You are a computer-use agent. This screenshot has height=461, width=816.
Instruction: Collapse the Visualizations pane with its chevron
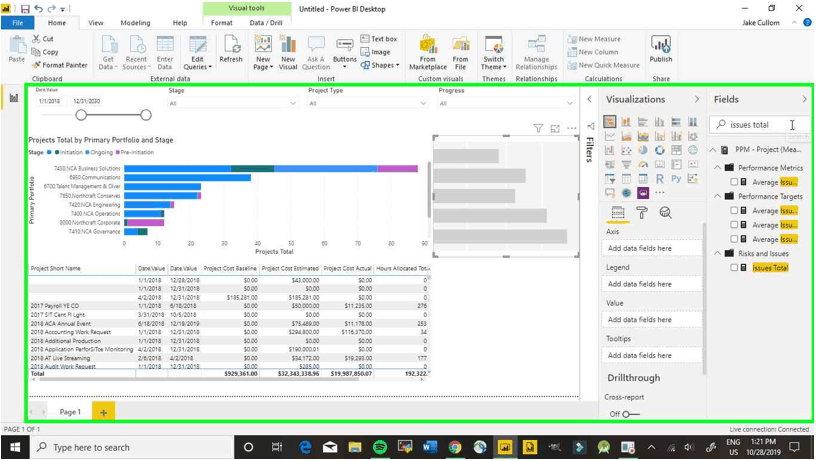(x=696, y=99)
